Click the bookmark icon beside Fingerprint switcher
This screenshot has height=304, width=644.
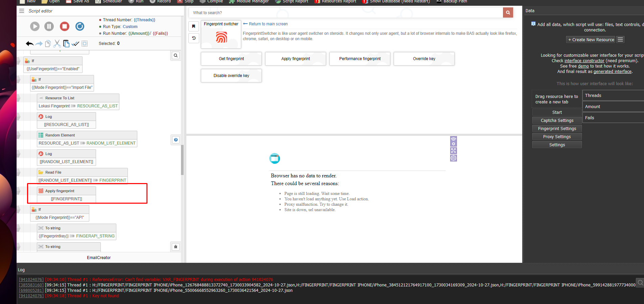[193, 26]
